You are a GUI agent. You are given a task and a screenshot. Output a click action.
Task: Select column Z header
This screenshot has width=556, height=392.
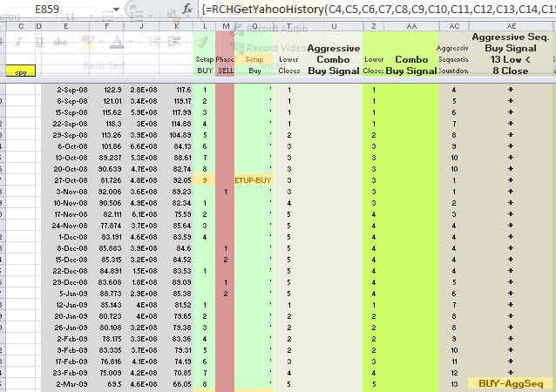coord(373,26)
